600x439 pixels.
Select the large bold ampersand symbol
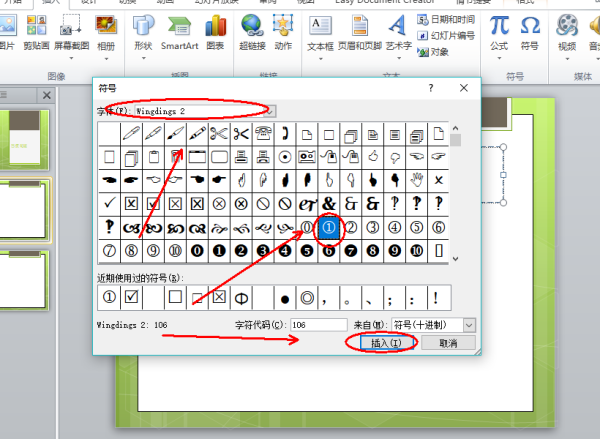(329, 204)
